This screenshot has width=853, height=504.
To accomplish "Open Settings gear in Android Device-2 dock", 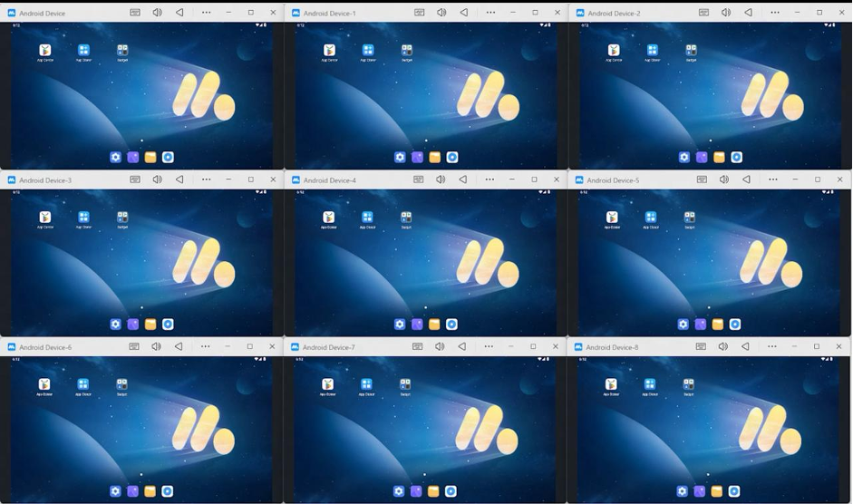I will point(684,158).
